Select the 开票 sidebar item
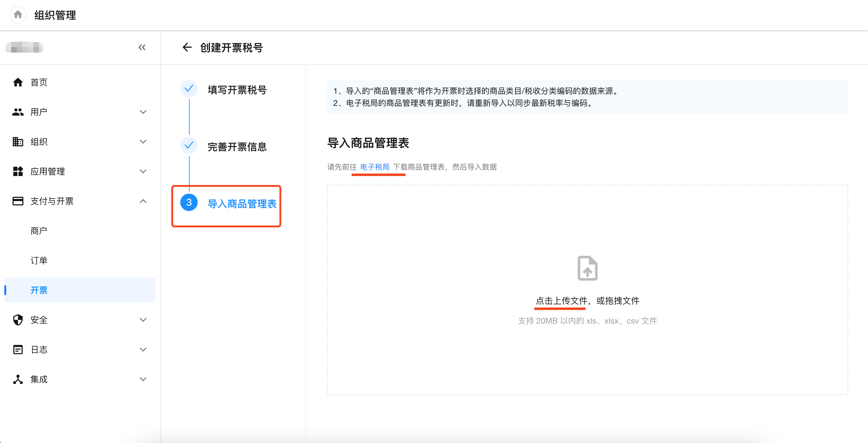Screen dimensions: 868x443 click(39, 290)
